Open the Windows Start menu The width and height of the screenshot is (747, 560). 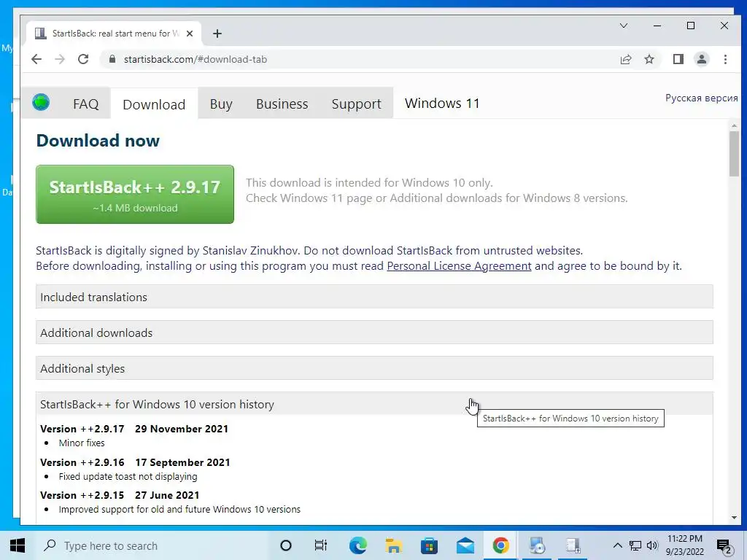[x=18, y=545]
